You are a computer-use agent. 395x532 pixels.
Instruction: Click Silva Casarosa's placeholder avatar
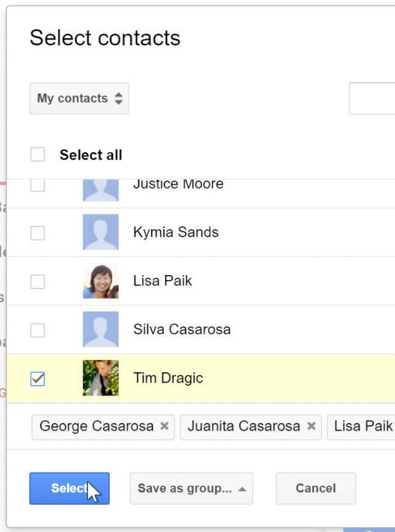click(100, 329)
